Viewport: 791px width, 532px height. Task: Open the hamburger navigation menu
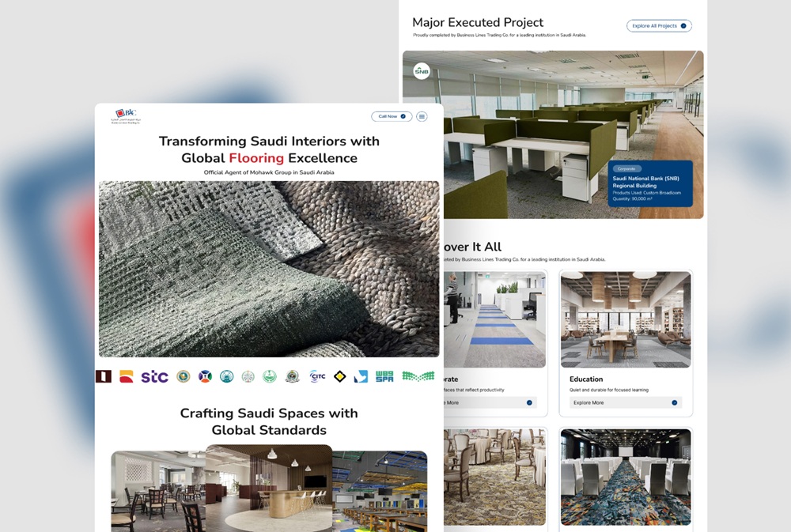pos(422,116)
